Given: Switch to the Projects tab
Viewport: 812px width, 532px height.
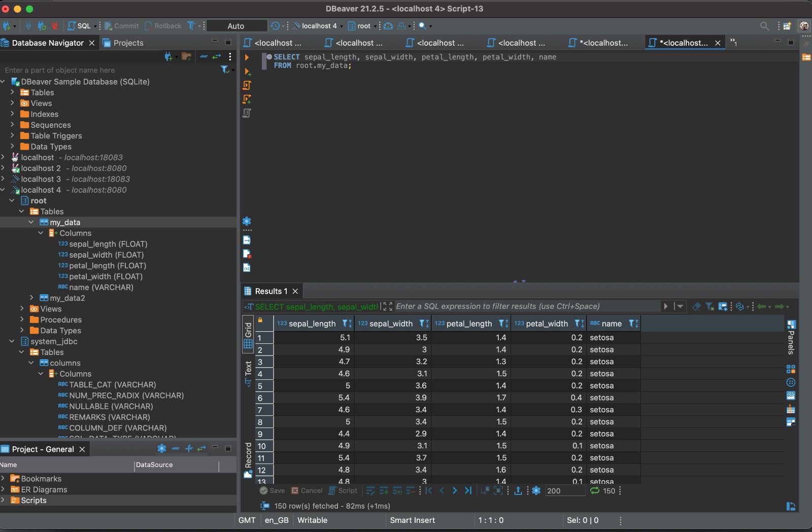Looking at the screenshot, I should pos(128,43).
